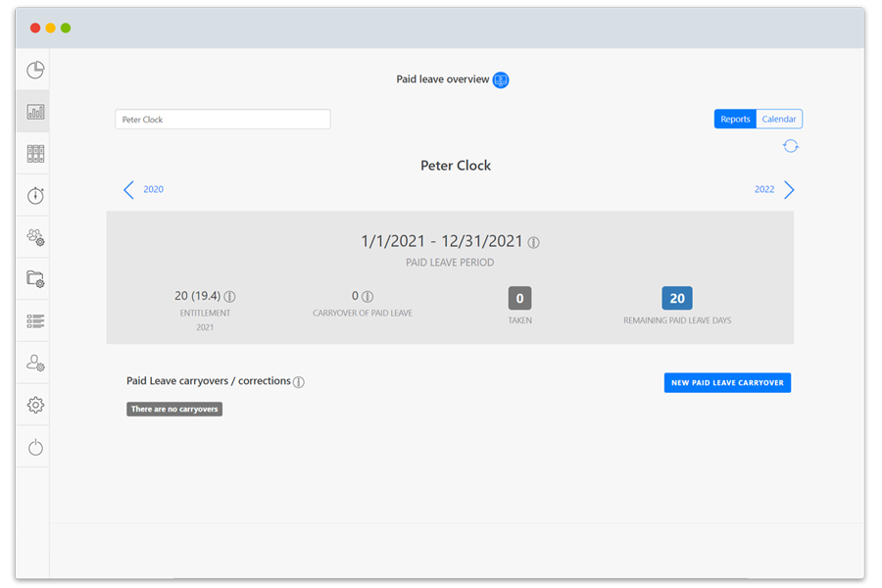The image size is (882, 588).
Task: Click the power logout icon
Action: tap(35, 447)
